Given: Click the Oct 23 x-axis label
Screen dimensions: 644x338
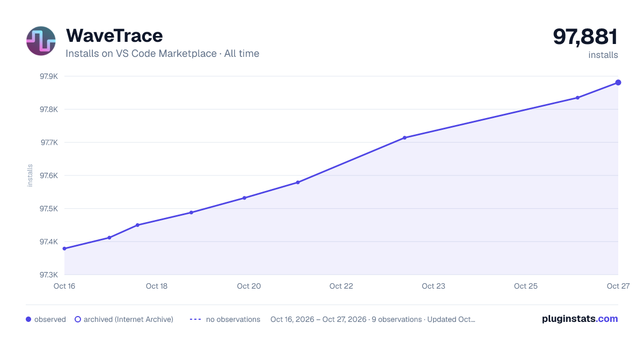Looking at the screenshot, I should point(434,286).
